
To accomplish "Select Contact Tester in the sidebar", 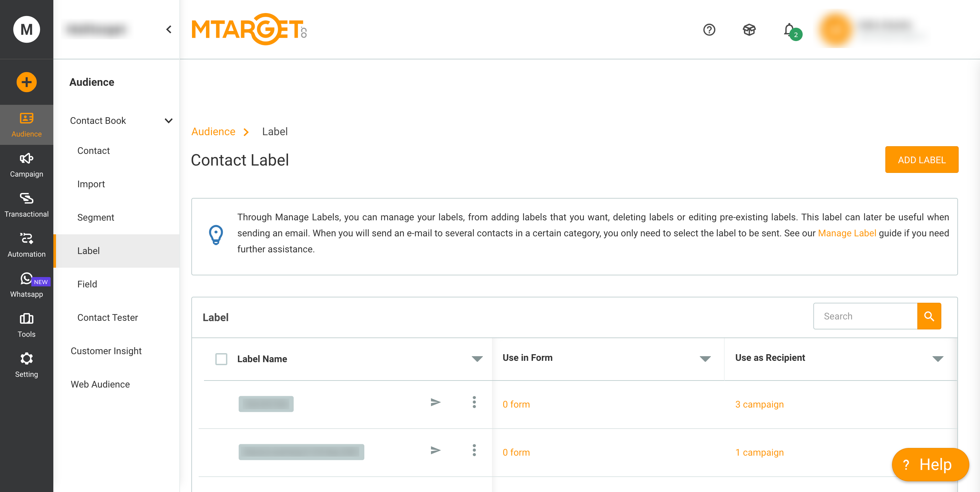I will pos(107,317).
